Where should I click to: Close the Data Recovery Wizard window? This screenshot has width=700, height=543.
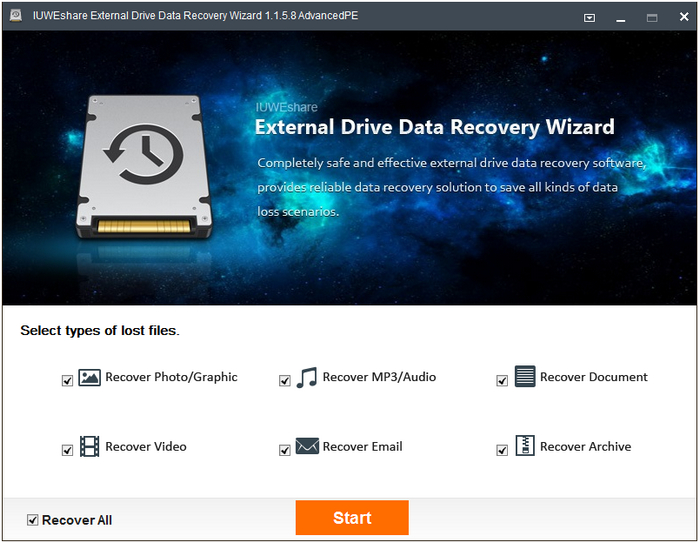pyautogui.click(x=682, y=17)
